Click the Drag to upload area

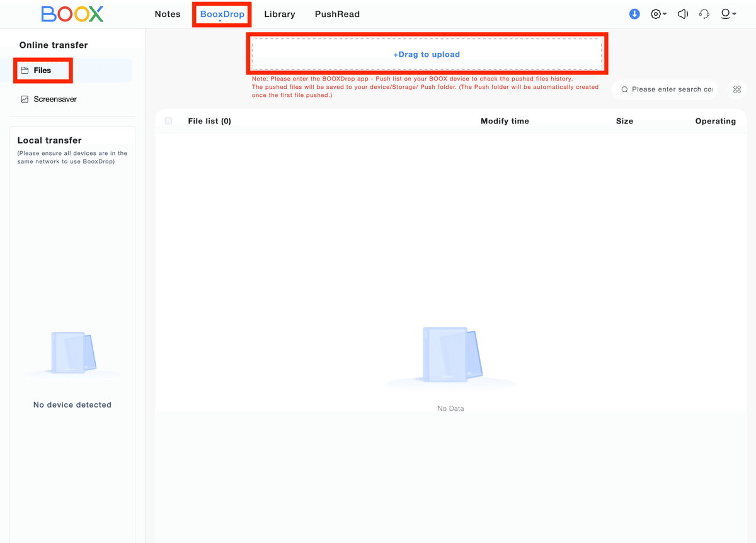[x=427, y=54]
